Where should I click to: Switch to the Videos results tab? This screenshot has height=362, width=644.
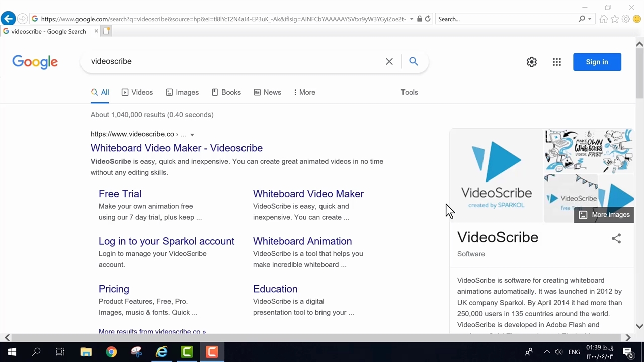(x=137, y=92)
